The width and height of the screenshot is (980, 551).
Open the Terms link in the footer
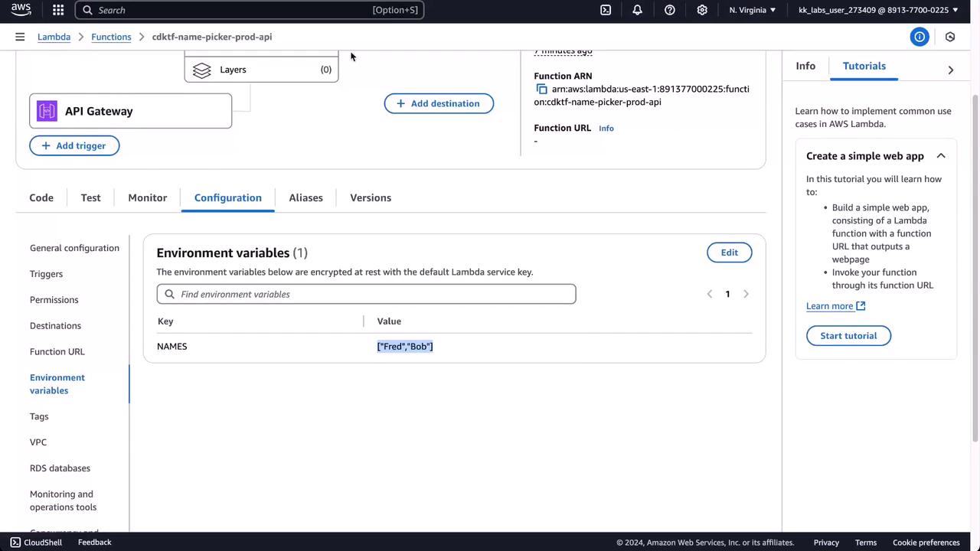tap(866, 543)
